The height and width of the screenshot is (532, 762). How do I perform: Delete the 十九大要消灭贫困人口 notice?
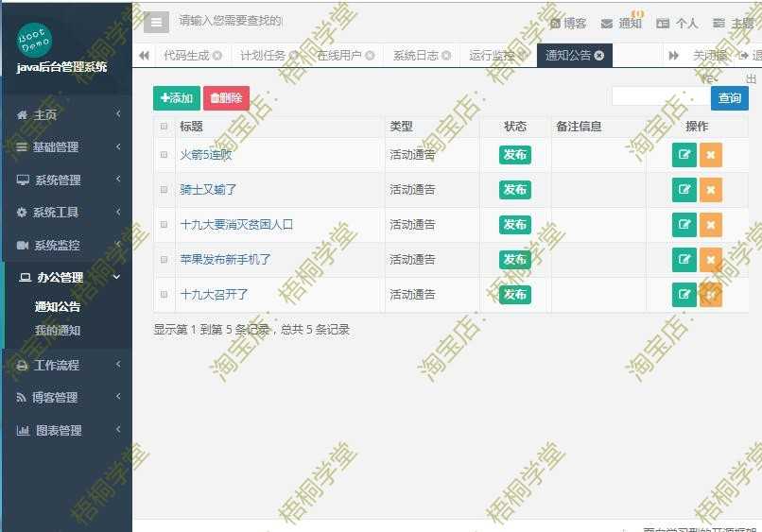(711, 225)
